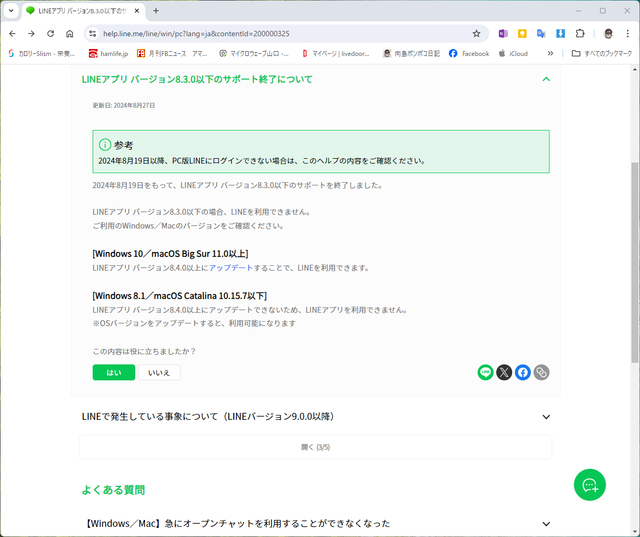Go back to previous page
The width and height of the screenshot is (640, 537).
coord(12,33)
